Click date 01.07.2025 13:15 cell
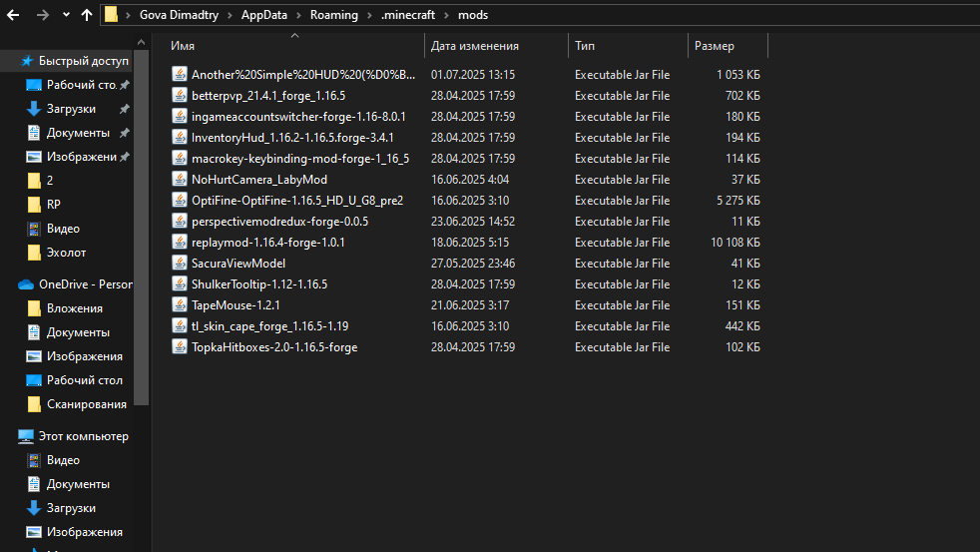The width and height of the screenshot is (980, 552). point(473,75)
